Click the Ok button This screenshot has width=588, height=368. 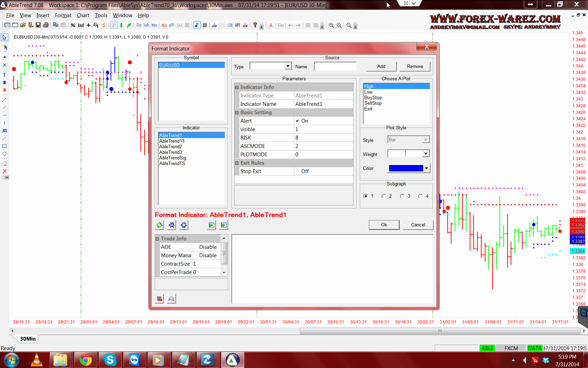click(384, 225)
